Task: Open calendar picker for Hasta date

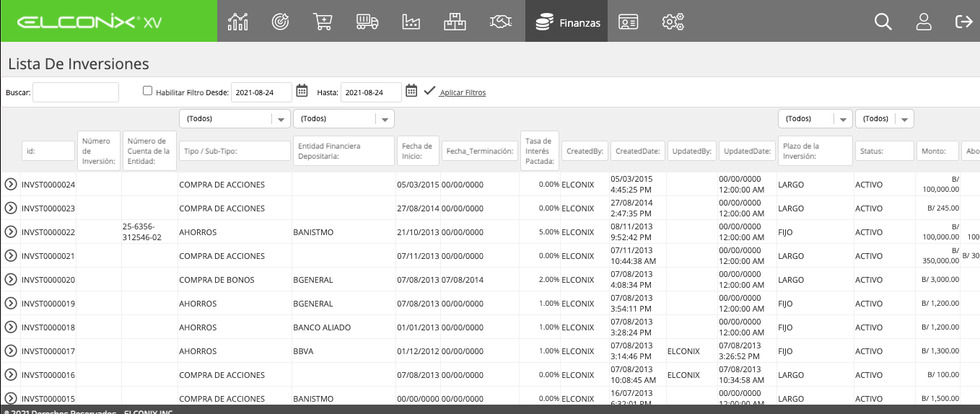Action: (411, 91)
